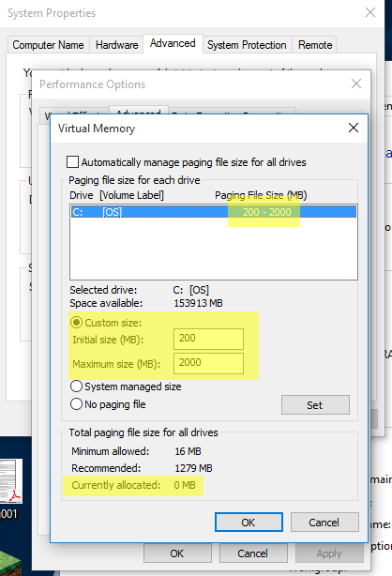Open the Minecraft grass block desktop icon
The width and height of the screenshot is (392, 576).
point(10,562)
